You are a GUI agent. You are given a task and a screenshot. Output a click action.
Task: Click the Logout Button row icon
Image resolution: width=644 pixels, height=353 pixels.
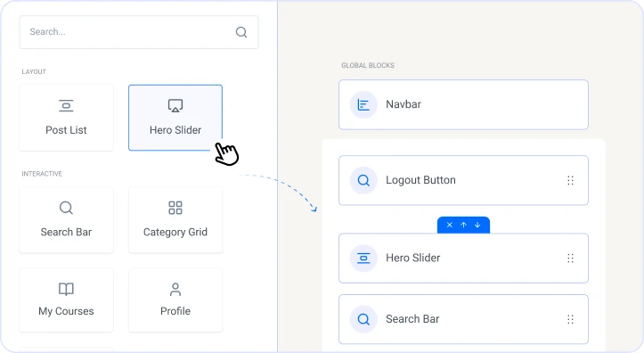(x=363, y=180)
